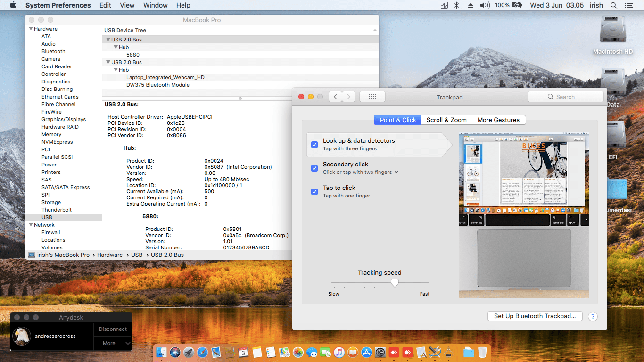
Task: Click the Bluetooth icon in the menu bar
Action: [456, 5]
